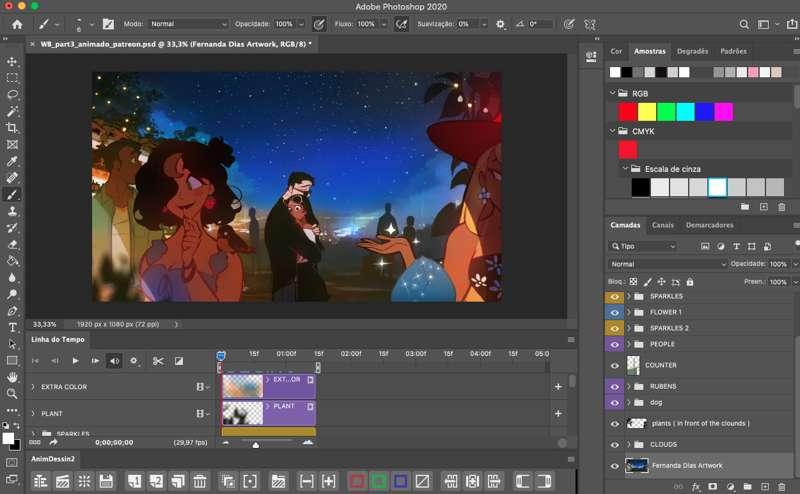
Task: Select the Rectangular Marquee tool
Action: click(x=12, y=78)
